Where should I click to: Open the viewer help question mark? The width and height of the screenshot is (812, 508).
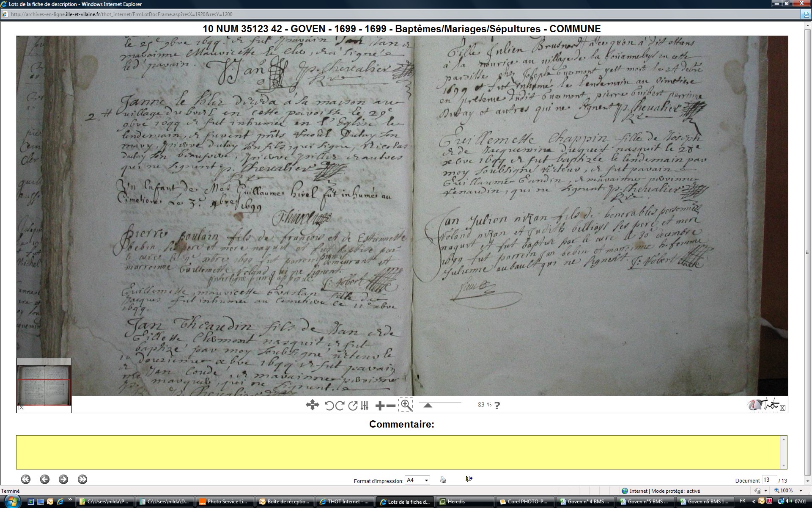[x=497, y=405]
